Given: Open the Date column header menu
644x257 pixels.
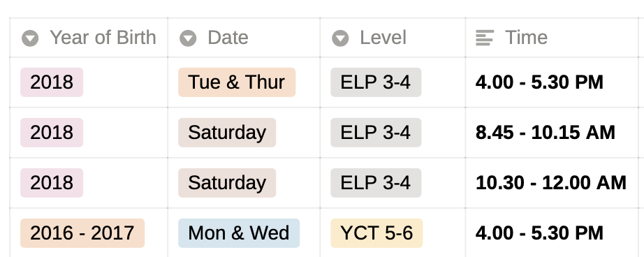Looking at the screenshot, I should click(244, 38).
